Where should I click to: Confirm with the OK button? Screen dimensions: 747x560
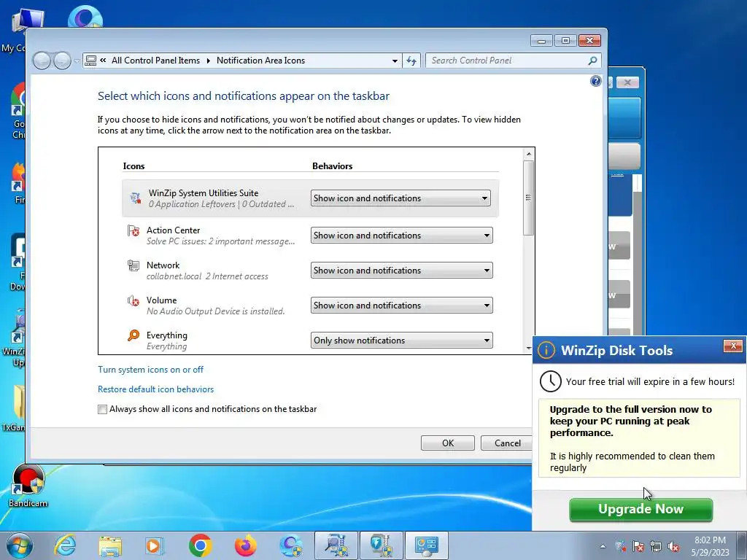pos(448,443)
